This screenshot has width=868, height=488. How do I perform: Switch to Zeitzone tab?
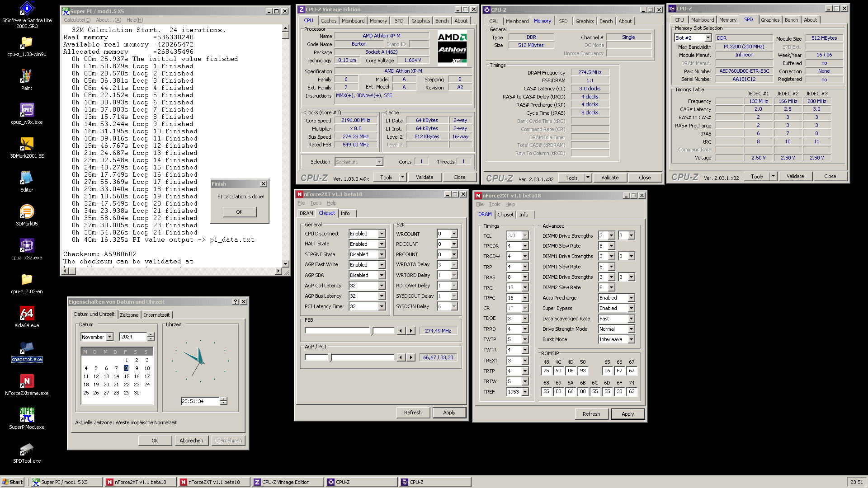click(x=129, y=315)
